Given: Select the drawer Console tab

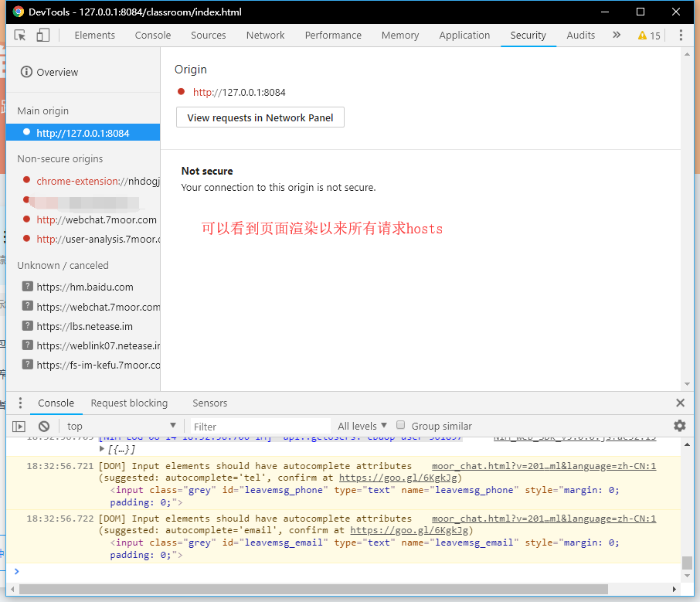Looking at the screenshot, I should tap(56, 403).
